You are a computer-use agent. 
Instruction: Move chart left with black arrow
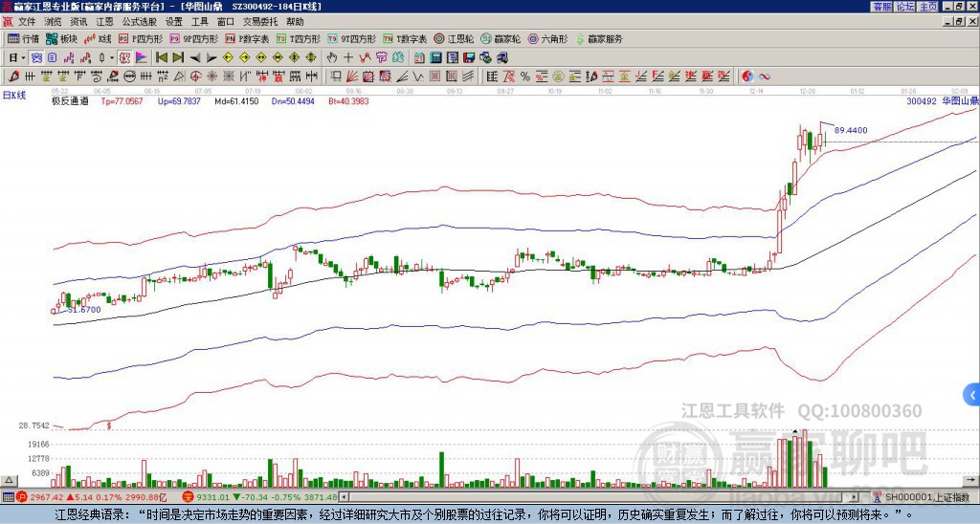click(195, 58)
